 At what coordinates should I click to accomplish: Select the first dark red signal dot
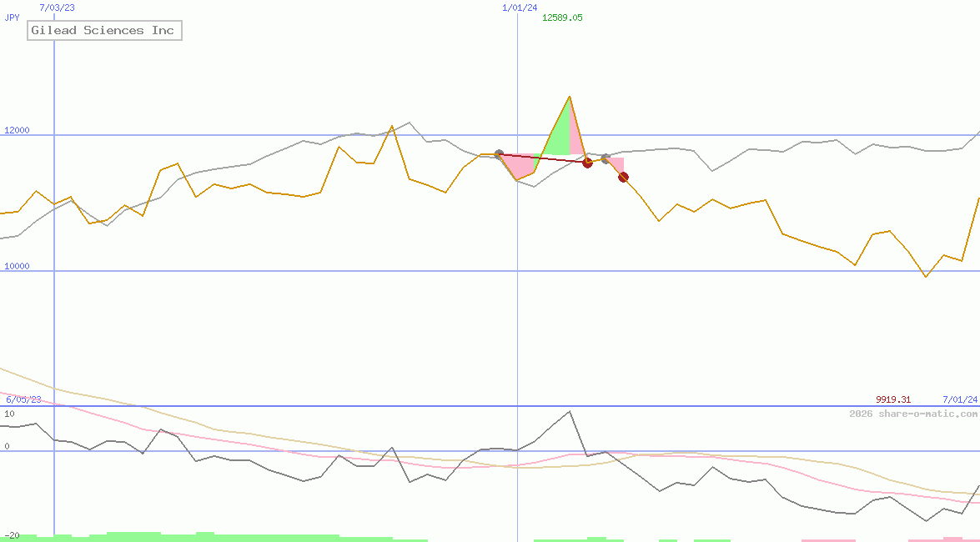(x=587, y=163)
